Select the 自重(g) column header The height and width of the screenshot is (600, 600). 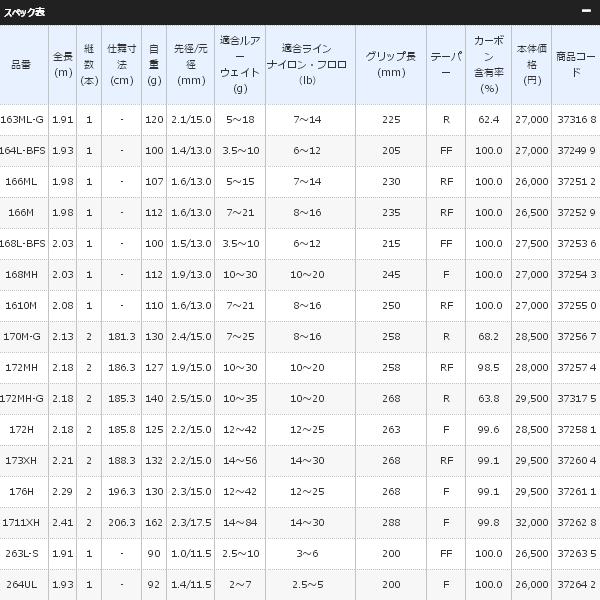[x=154, y=64]
